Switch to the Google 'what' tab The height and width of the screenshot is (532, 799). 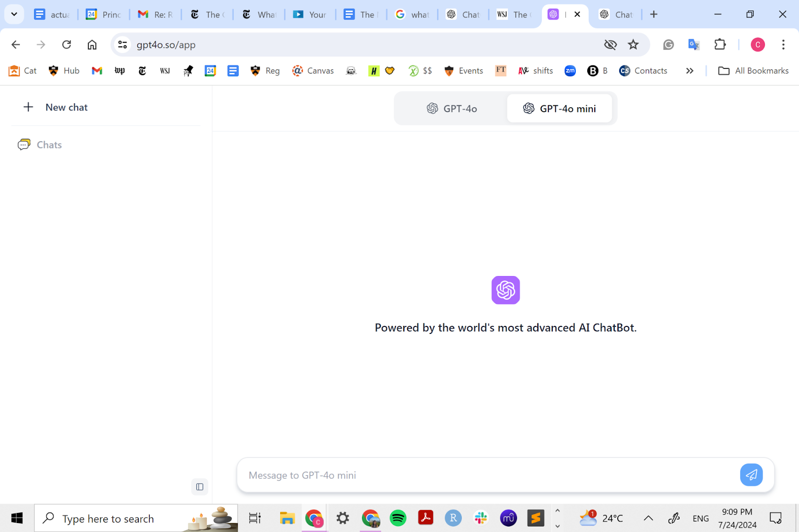(412, 14)
